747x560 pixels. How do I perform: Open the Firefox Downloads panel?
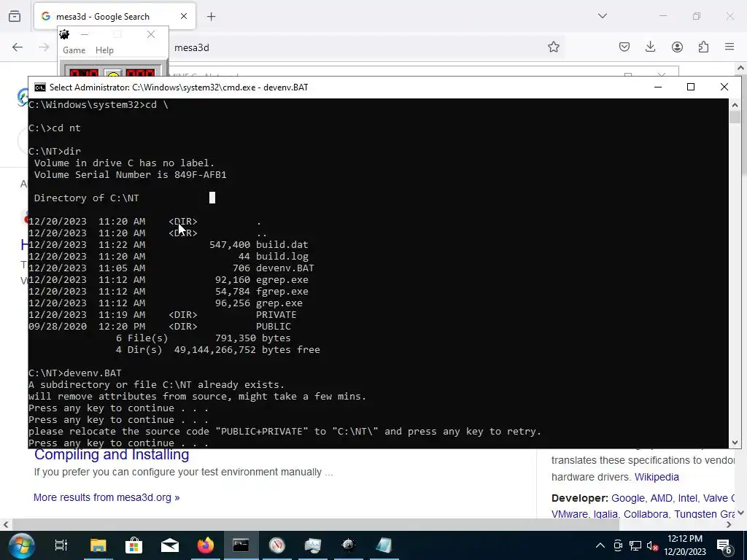coord(650,47)
